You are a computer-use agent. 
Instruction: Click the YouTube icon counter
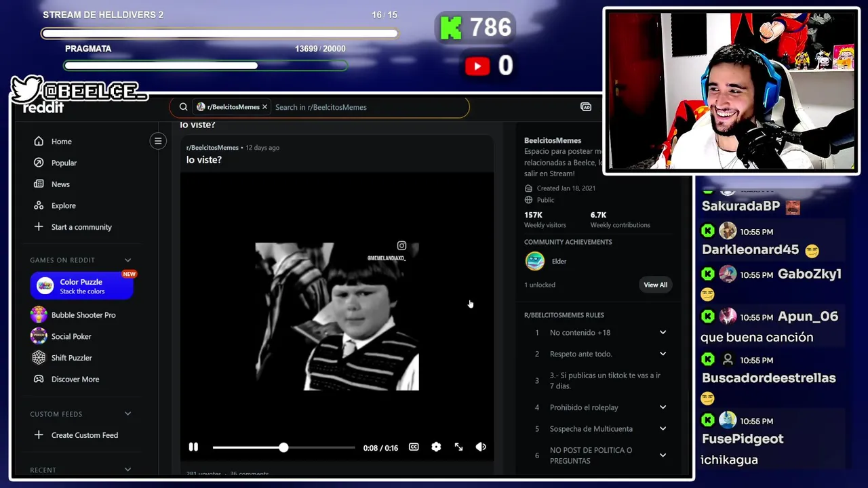point(477,66)
